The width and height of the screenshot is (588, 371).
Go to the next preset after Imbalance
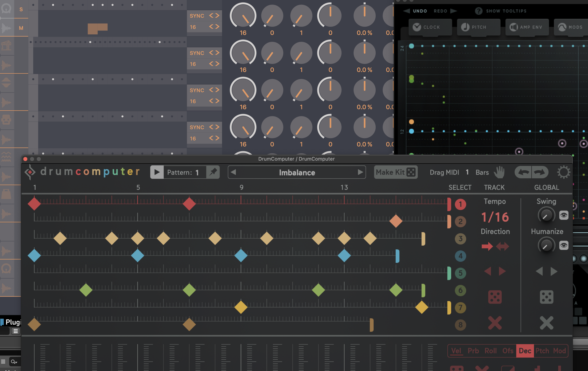point(360,172)
